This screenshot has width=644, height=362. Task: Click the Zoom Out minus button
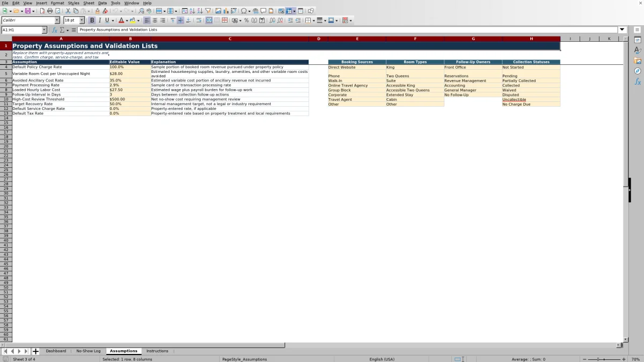point(584,359)
